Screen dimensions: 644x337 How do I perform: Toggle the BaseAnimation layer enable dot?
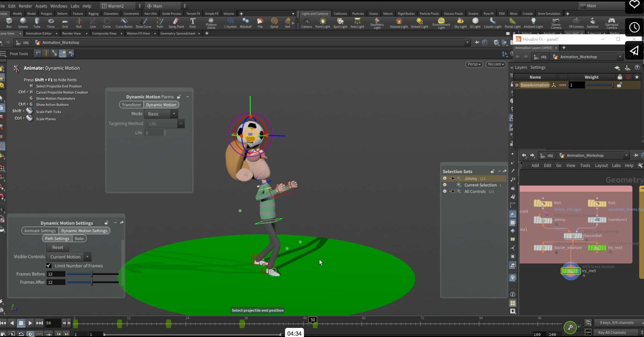[517, 85]
